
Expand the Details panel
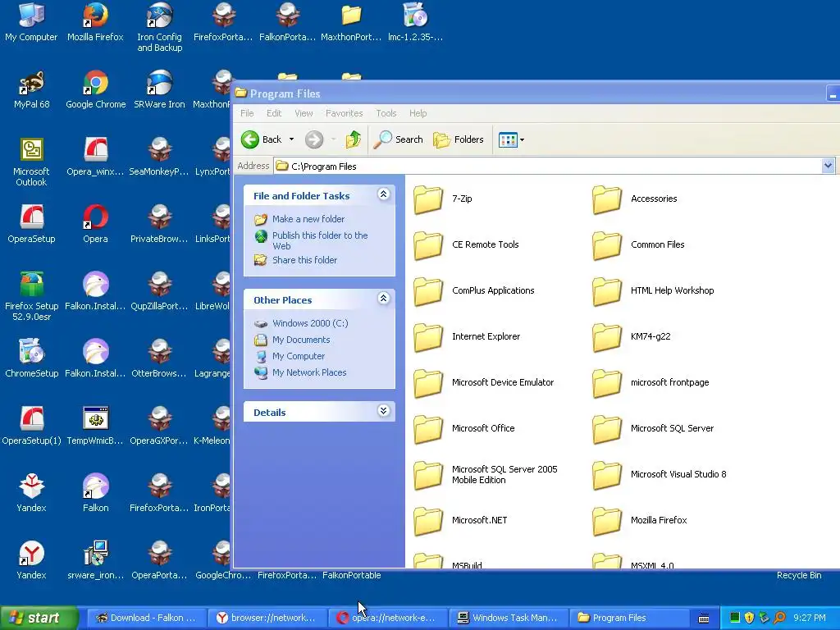(384, 411)
